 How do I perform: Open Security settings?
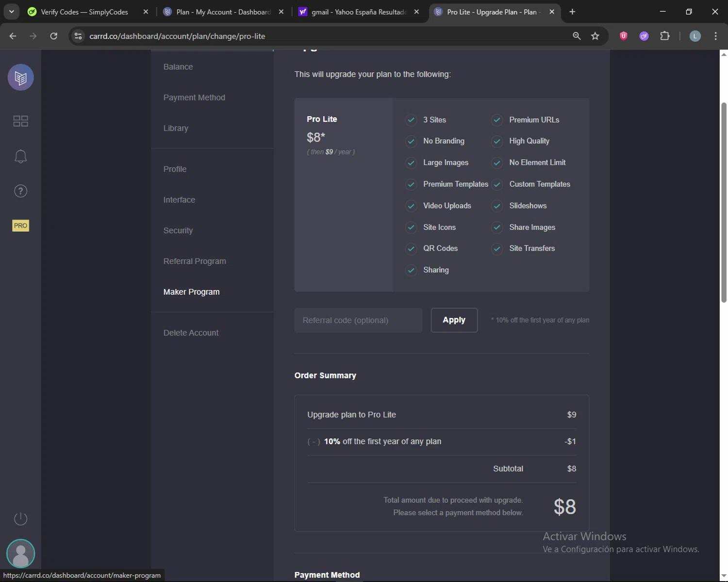click(x=178, y=230)
